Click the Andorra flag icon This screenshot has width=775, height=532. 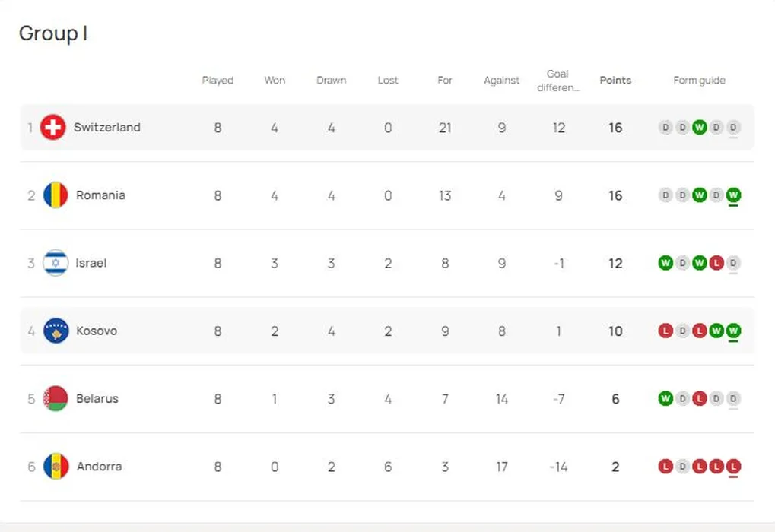56,467
